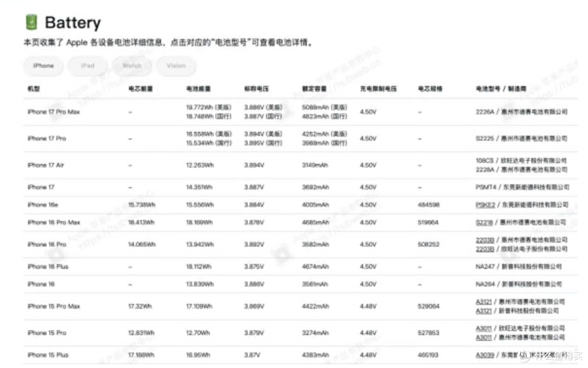Click the 充电限制电压 column header

pos(378,89)
